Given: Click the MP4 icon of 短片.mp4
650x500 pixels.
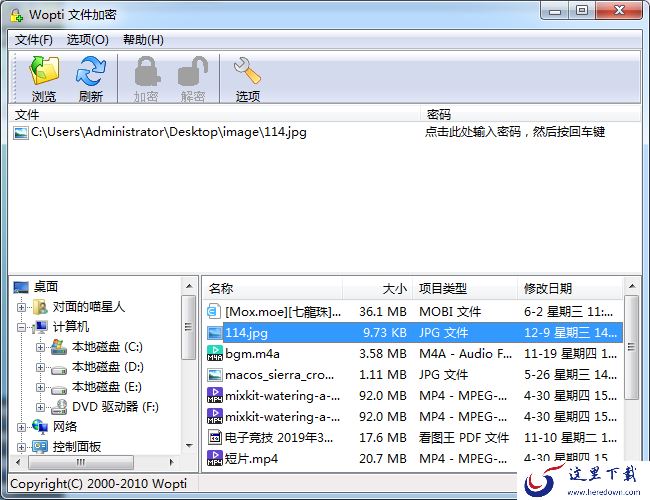Looking at the screenshot, I should [x=215, y=459].
